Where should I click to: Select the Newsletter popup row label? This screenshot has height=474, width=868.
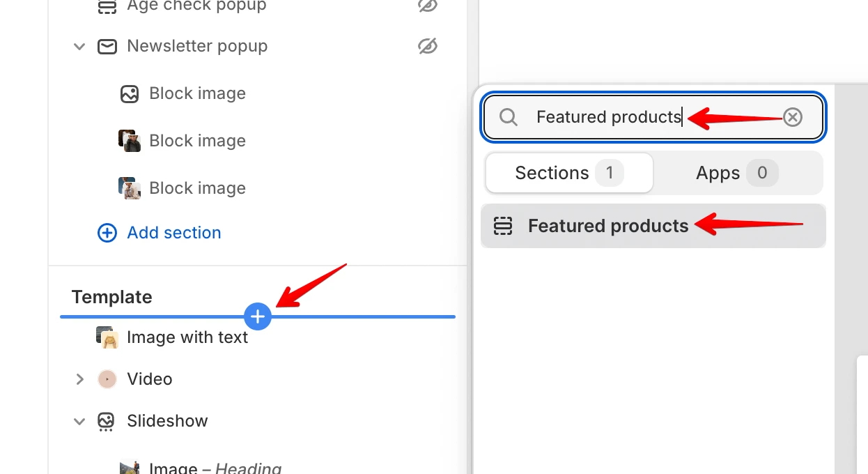pos(197,47)
